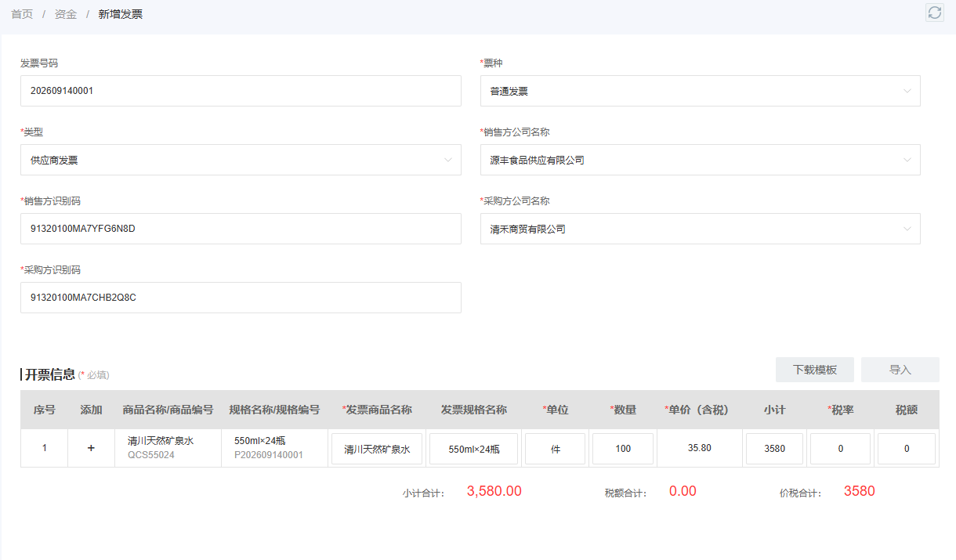Go to 首页 in the breadcrumb

[22, 14]
